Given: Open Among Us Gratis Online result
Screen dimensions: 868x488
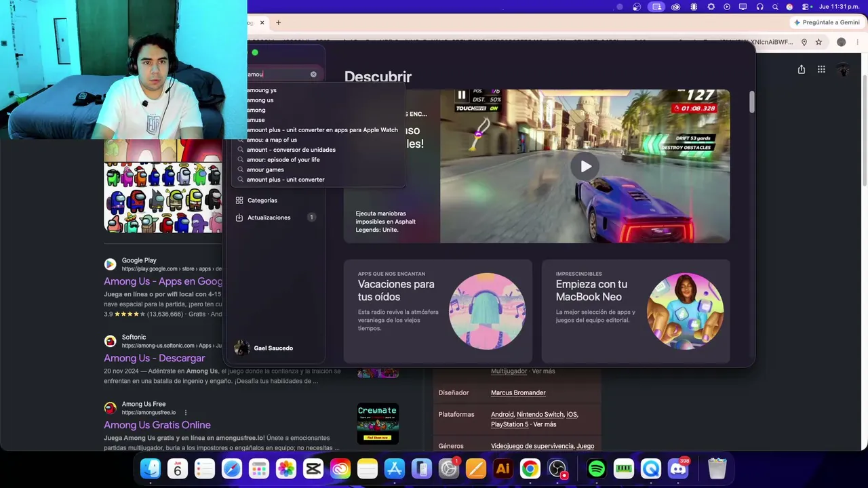Looking at the screenshot, I should tap(157, 425).
